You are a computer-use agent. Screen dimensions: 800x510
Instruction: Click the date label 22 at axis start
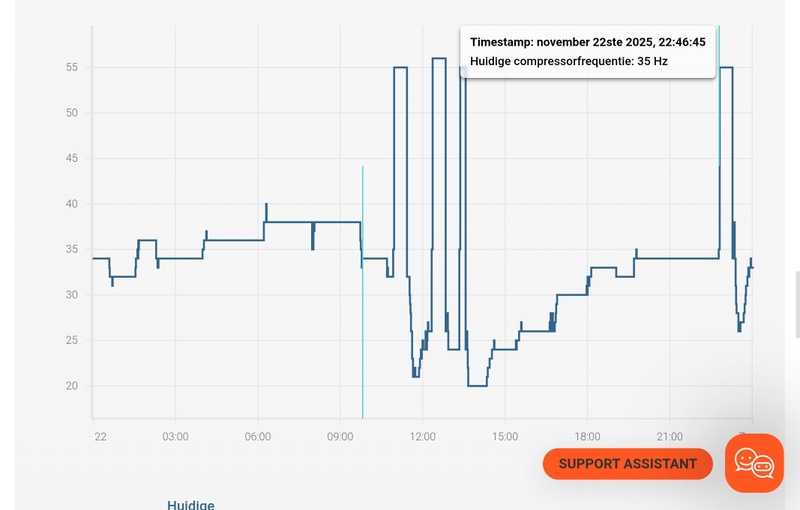pos(100,437)
